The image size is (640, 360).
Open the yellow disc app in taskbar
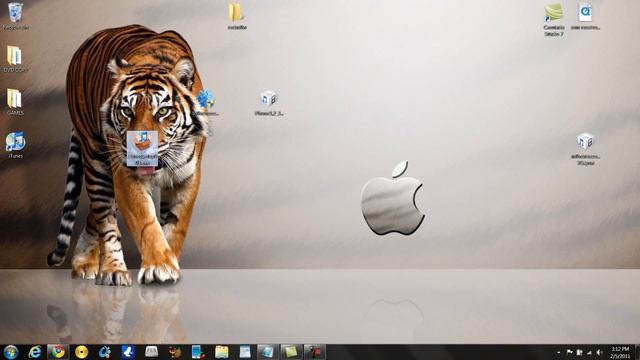[81, 352]
